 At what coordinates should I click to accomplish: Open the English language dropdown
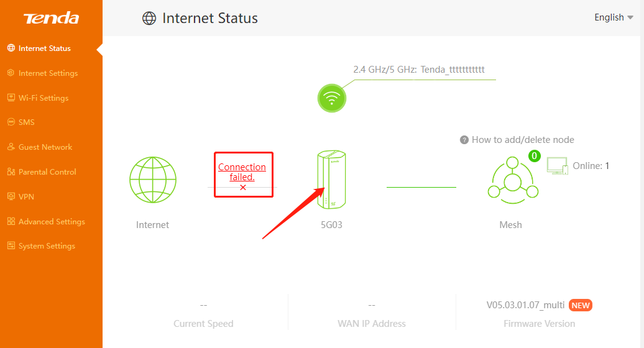point(614,17)
